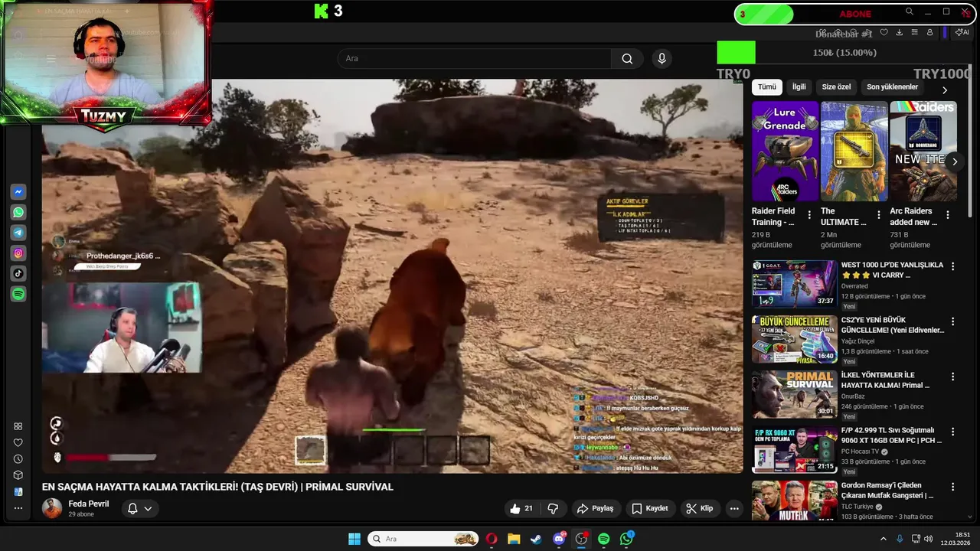Viewport: 980px width, 551px height.
Task: Open WEST 1000 LP'DE video thumbnail
Action: coord(794,284)
